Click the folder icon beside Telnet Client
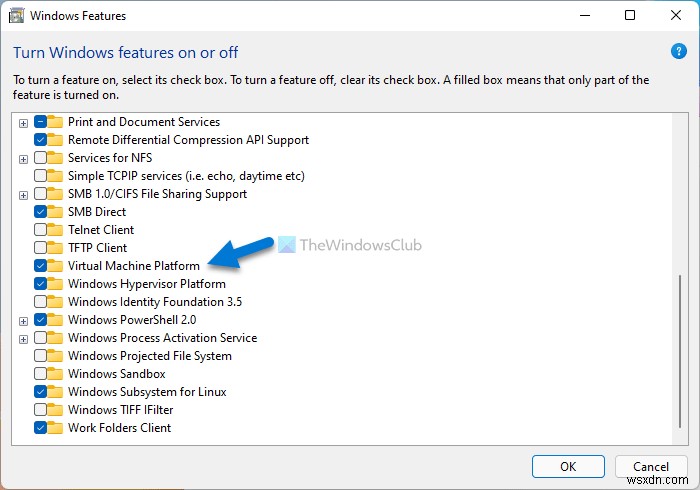The image size is (700, 490). click(x=56, y=230)
